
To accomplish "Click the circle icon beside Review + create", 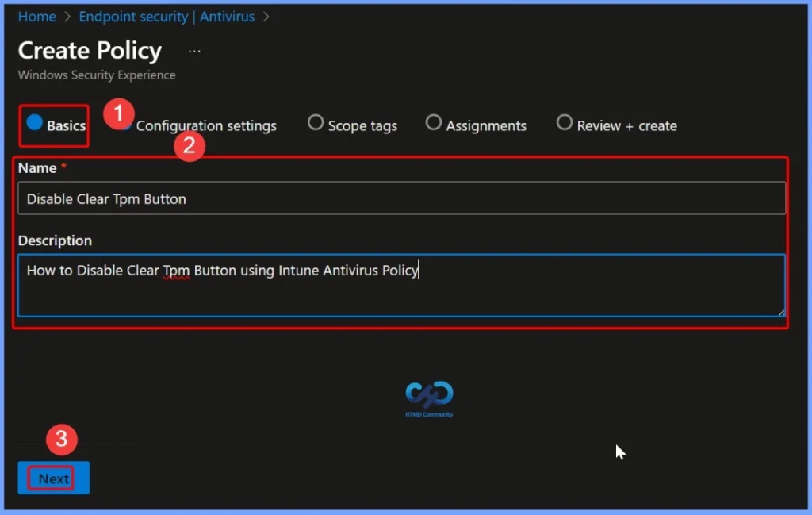I will [x=565, y=122].
